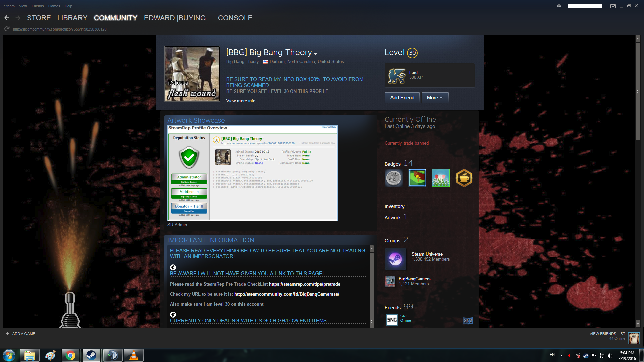644x362 pixels.
Task: Go back with the navigation back arrow
Action: pyautogui.click(x=7, y=18)
